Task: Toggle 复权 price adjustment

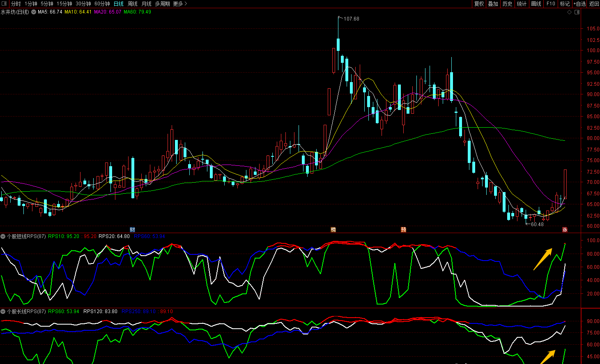Action: click(x=479, y=4)
